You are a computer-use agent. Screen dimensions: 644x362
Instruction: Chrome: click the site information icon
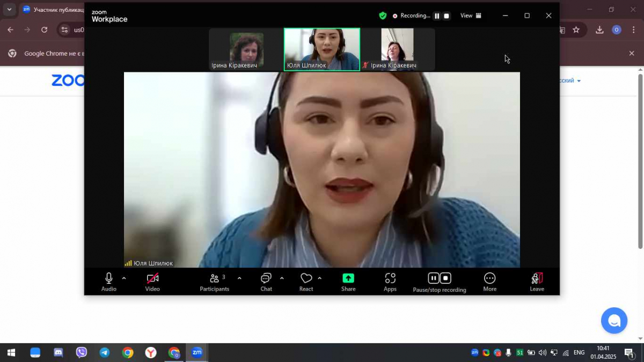click(x=64, y=30)
